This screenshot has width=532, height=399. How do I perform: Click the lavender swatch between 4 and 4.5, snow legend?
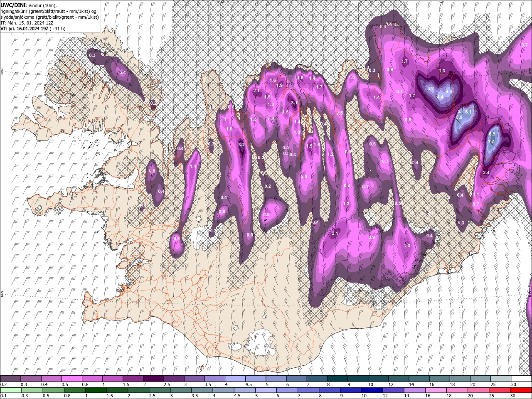coord(235,378)
